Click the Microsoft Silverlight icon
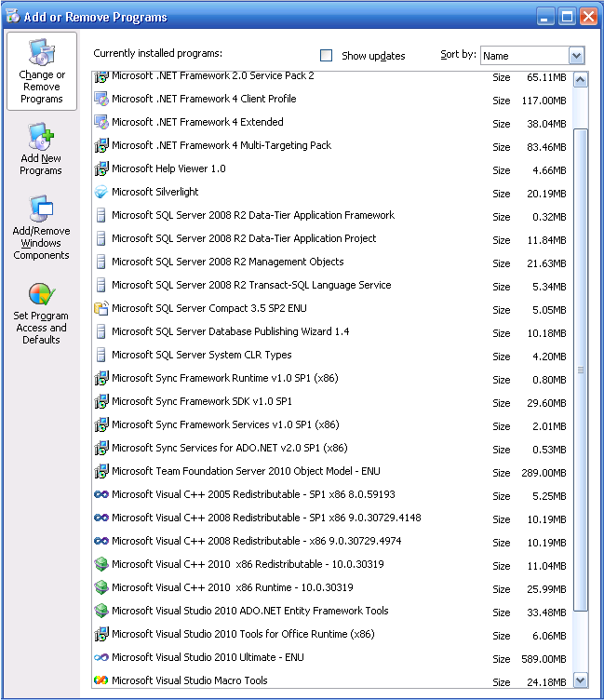 101,192
